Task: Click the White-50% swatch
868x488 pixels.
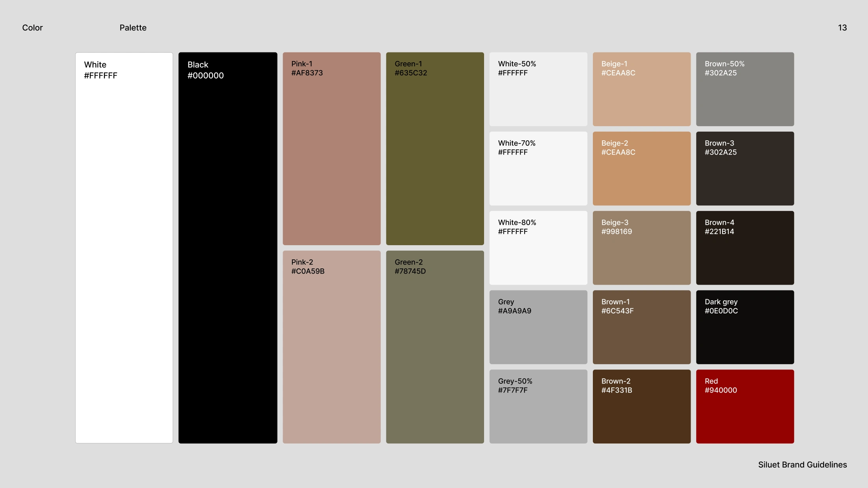Action: coord(538,89)
